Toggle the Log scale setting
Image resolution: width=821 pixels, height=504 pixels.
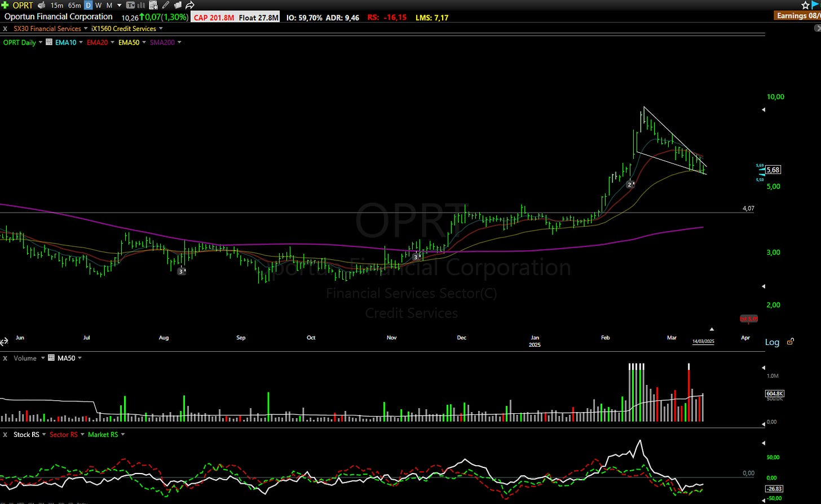772,342
